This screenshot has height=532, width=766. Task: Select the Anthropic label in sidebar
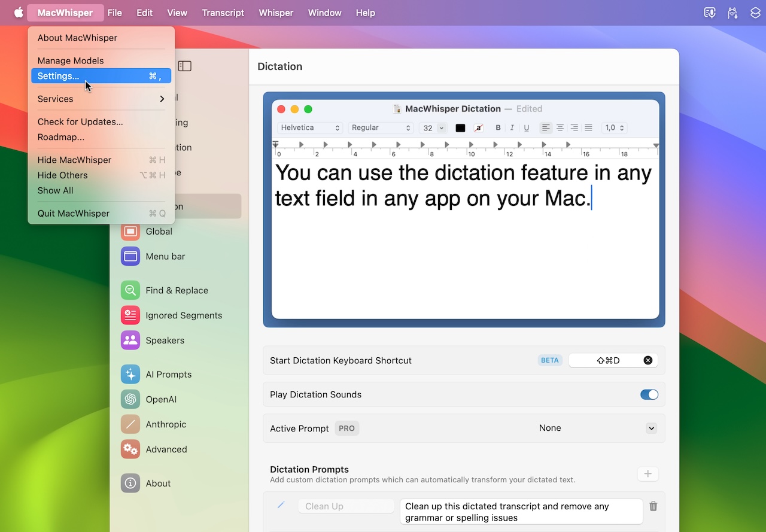click(x=166, y=425)
